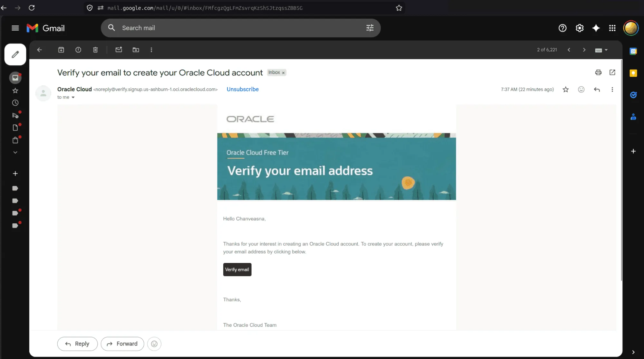Add an emoji reaction to message

pos(581,90)
